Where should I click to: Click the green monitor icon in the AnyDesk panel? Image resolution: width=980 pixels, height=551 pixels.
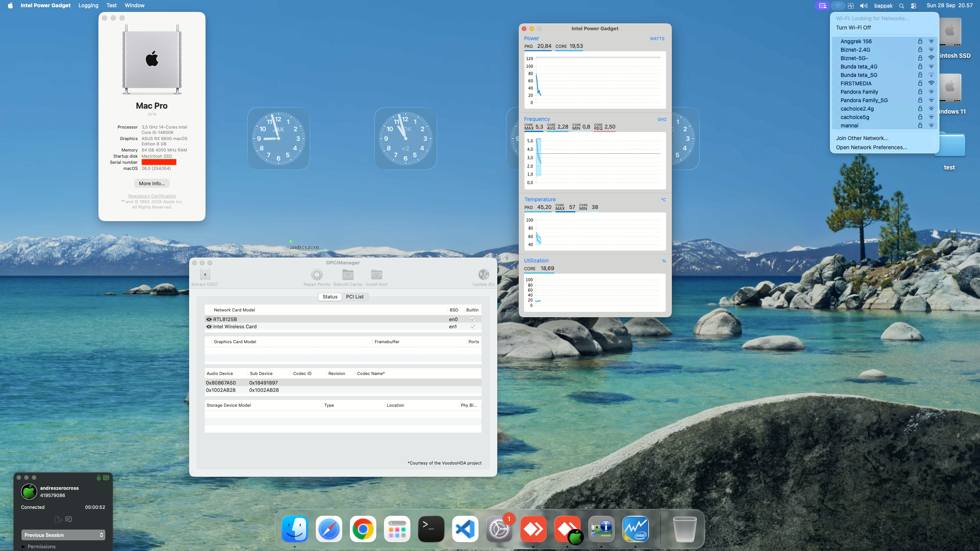(x=106, y=478)
